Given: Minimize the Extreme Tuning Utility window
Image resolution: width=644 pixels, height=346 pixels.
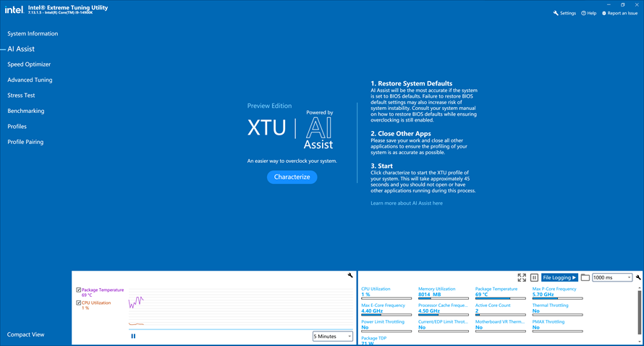Looking at the screenshot, I should click(609, 4).
